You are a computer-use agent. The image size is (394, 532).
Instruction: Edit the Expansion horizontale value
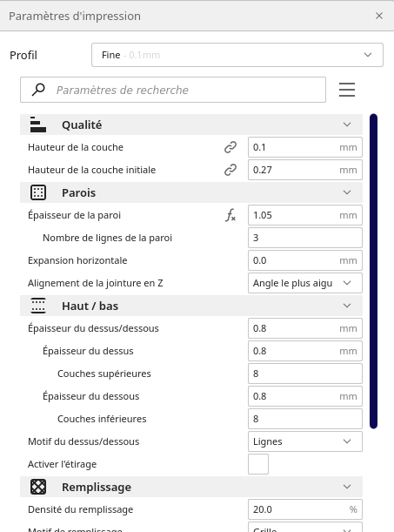(x=305, y=260)
